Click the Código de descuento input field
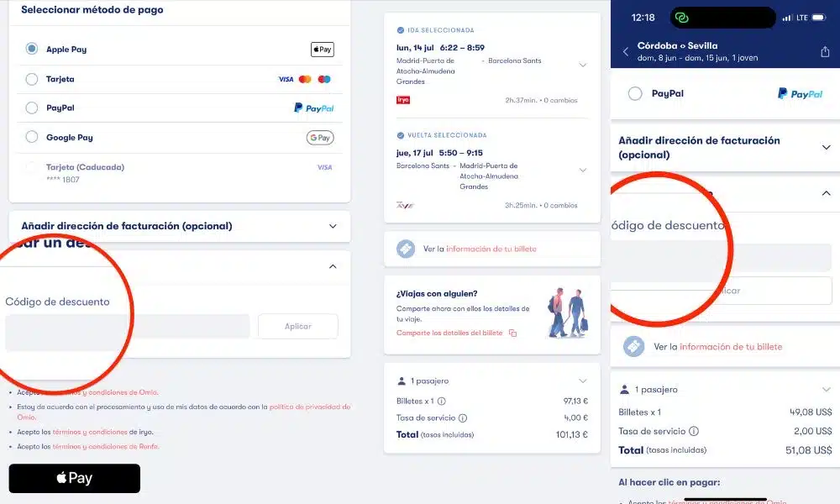 126,326
